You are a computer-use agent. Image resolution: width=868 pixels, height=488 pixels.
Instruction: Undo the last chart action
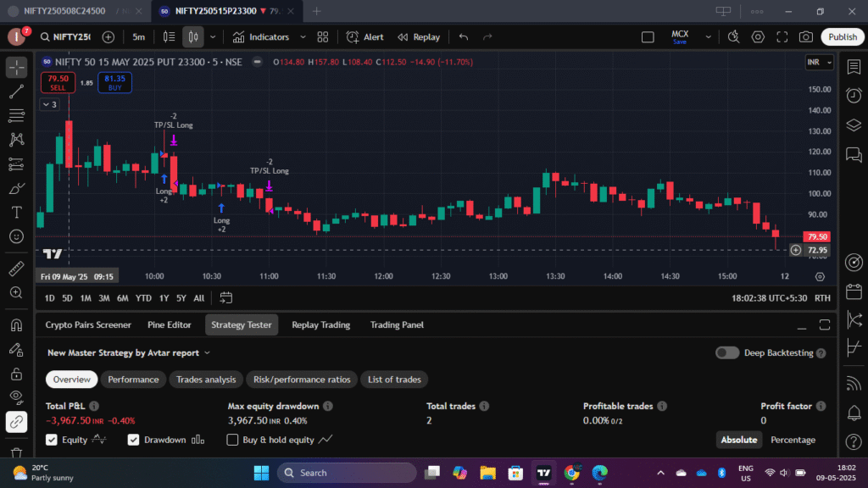tap(464, 37)
